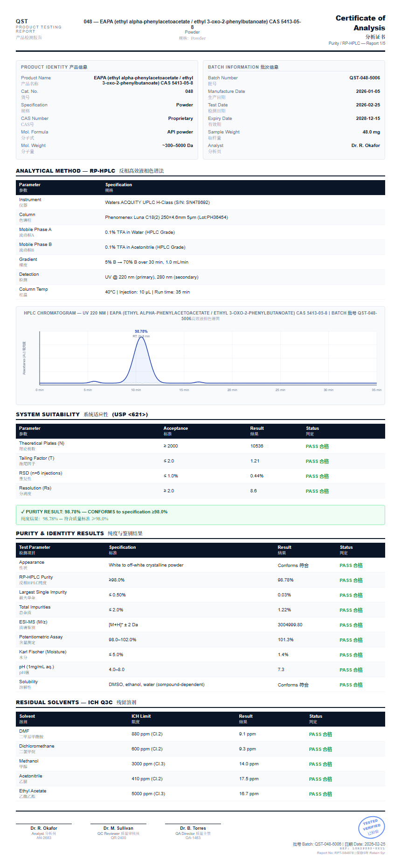Click the '10 min' tick on chromatogram axis

tap(136, 390)
